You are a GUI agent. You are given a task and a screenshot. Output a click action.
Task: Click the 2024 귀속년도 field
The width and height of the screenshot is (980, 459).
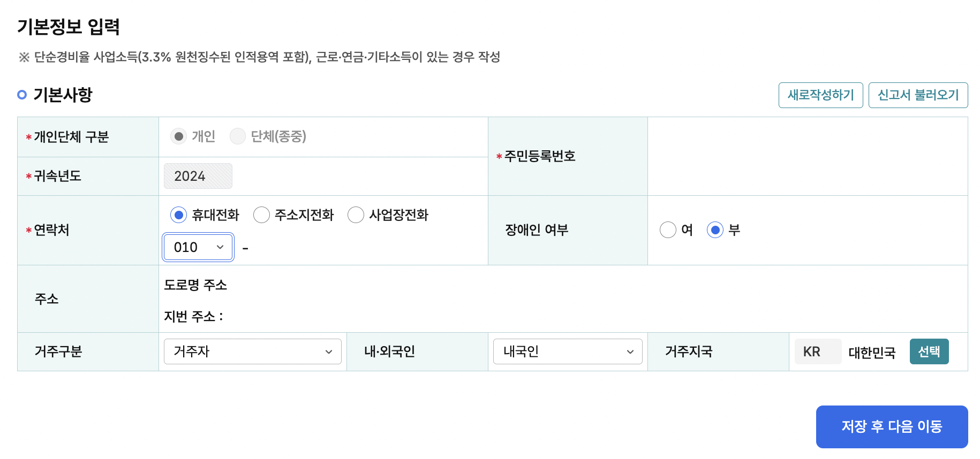(198, 175)
